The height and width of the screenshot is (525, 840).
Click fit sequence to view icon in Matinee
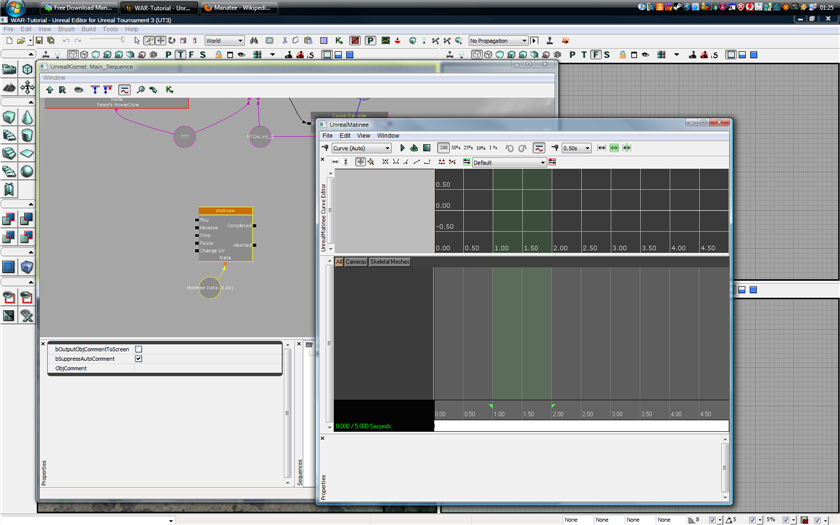click(602, 148)
